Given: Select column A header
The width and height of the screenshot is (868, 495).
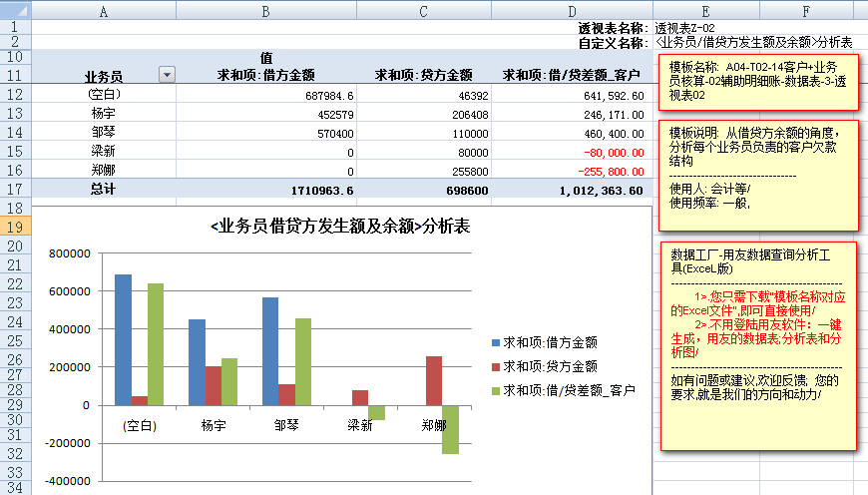Looking at the screenshot, I should (105, 10).
